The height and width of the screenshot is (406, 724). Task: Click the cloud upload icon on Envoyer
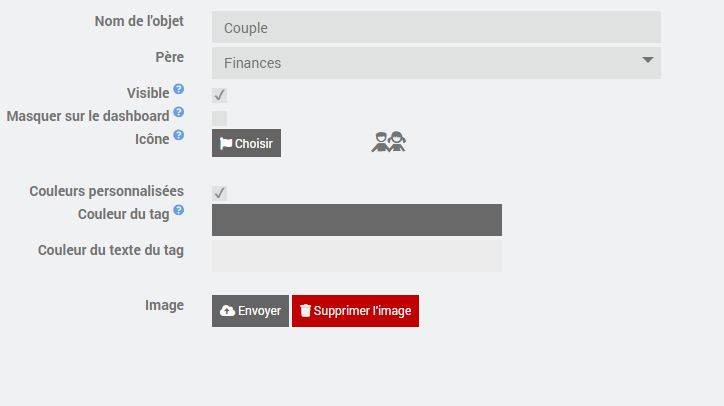pyautogui.click(x=227, y=311)
